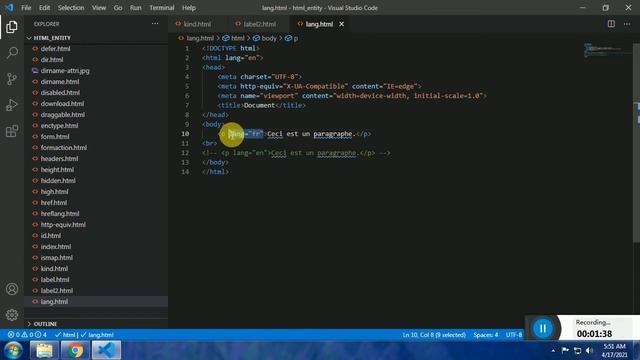This screenshot has width=640, height=360.
Task: Open draggable.html in the explorer
Action: [63, 115]
